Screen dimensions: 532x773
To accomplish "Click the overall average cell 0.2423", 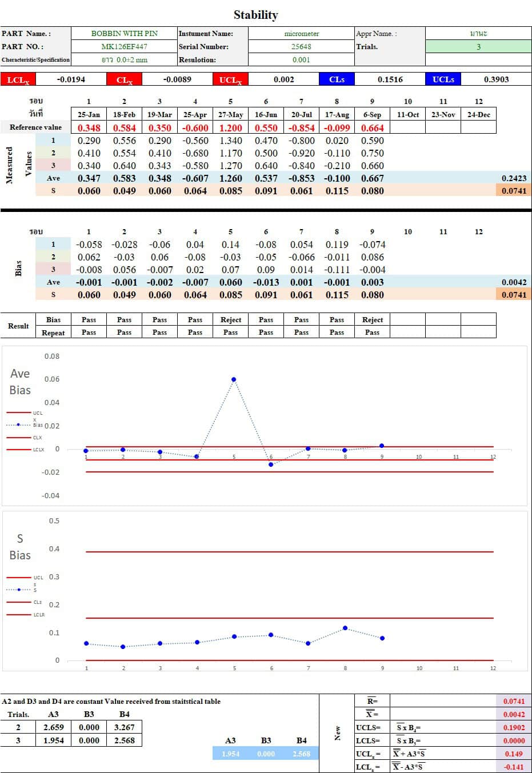I will (513, 178).
